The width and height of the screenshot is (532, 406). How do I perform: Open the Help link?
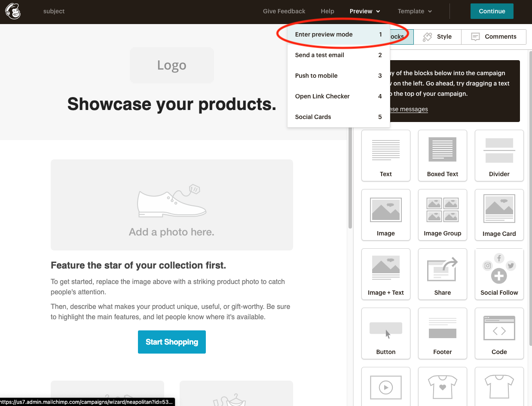pos(327,11)
